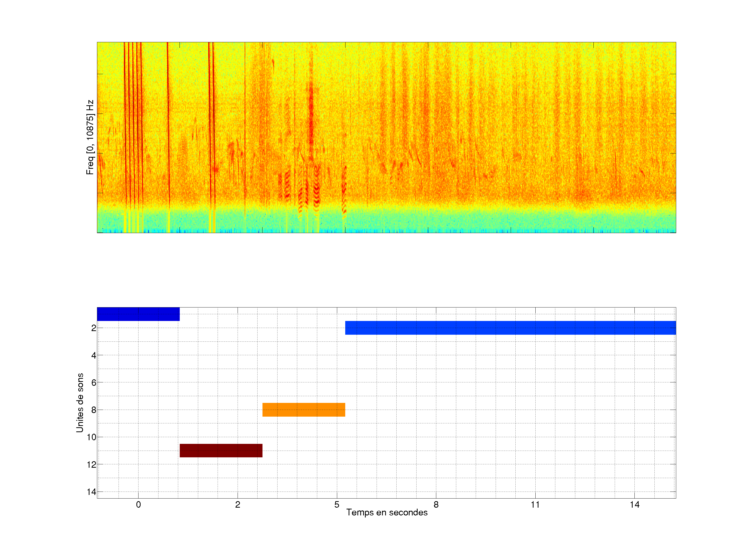Select the dark red bar at unit 11
The image size is (747, 560).
tap(221, 450)
